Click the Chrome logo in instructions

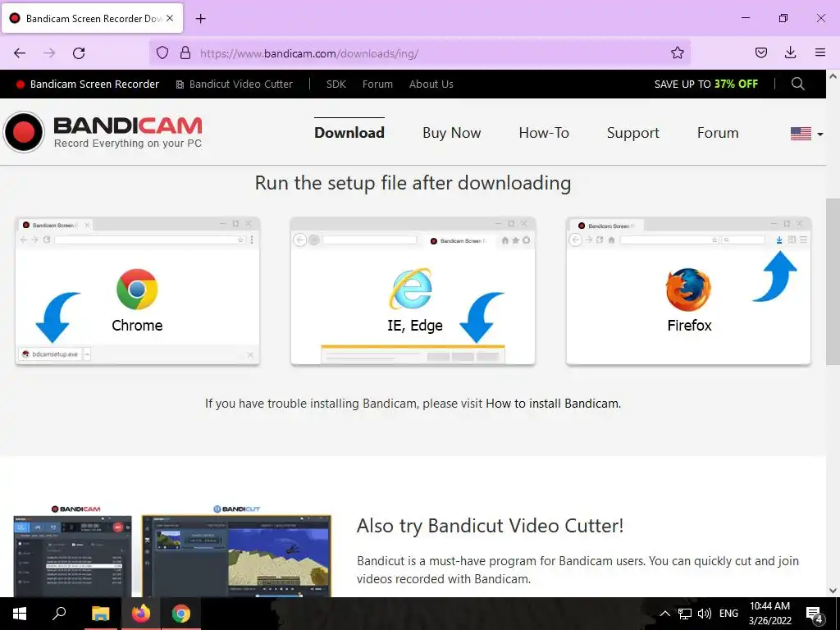tap(137, 290)
